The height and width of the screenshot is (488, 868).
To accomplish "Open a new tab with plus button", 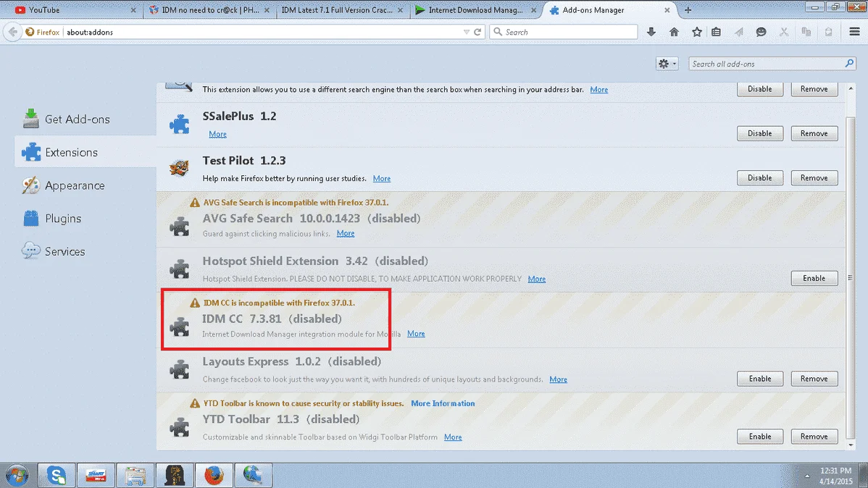I will pyautogui.click(x=688, y=10).
